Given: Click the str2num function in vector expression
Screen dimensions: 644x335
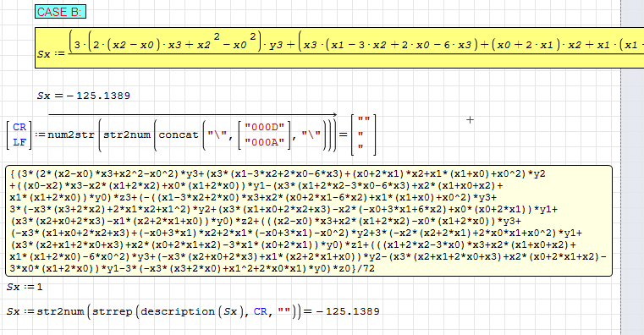Looking at the screenshot, I should 126,135.
